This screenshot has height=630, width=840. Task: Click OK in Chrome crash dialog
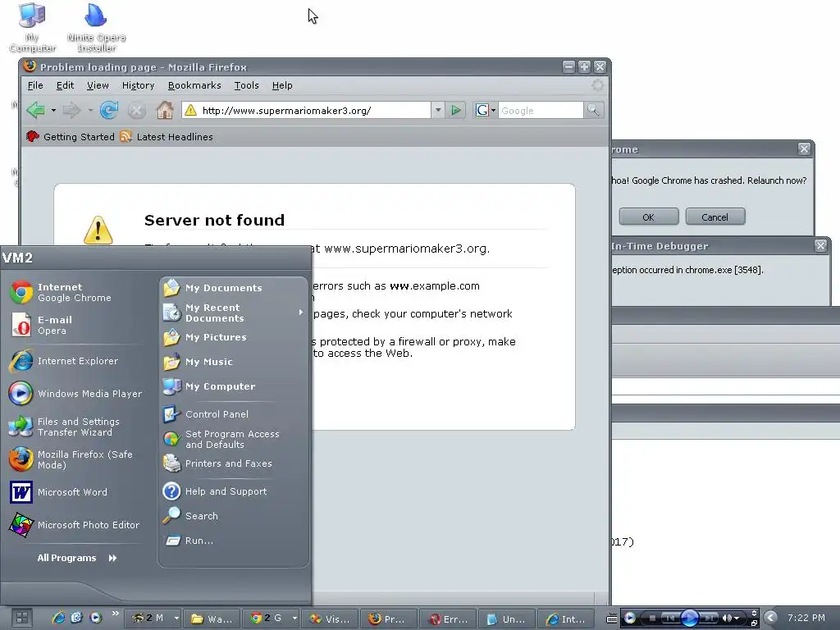point(649,217)
